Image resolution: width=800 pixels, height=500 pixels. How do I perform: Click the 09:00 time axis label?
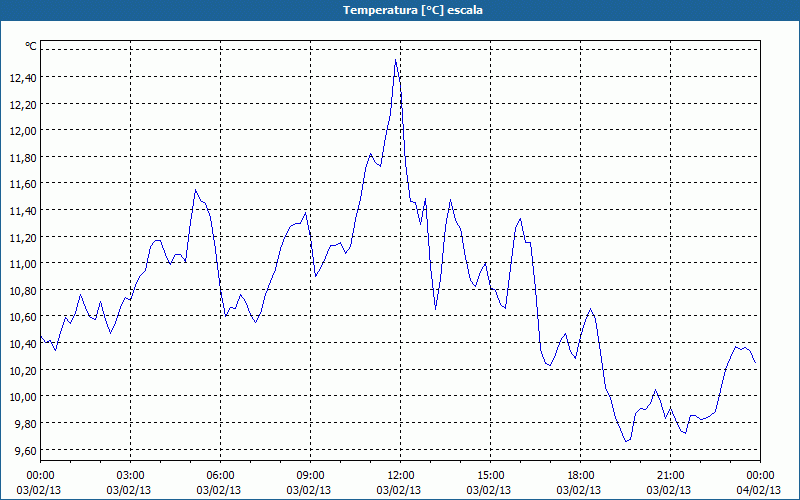(x=311, y=476)
